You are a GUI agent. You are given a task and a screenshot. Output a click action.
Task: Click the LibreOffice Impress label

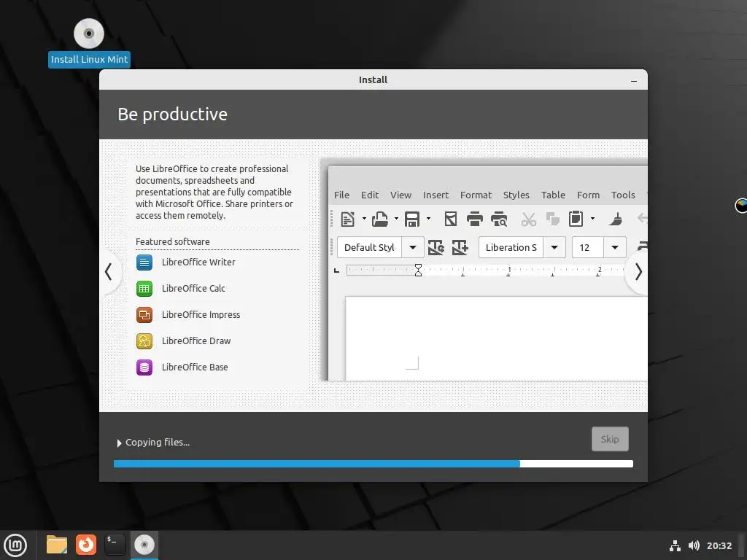(x=201, y=315)
